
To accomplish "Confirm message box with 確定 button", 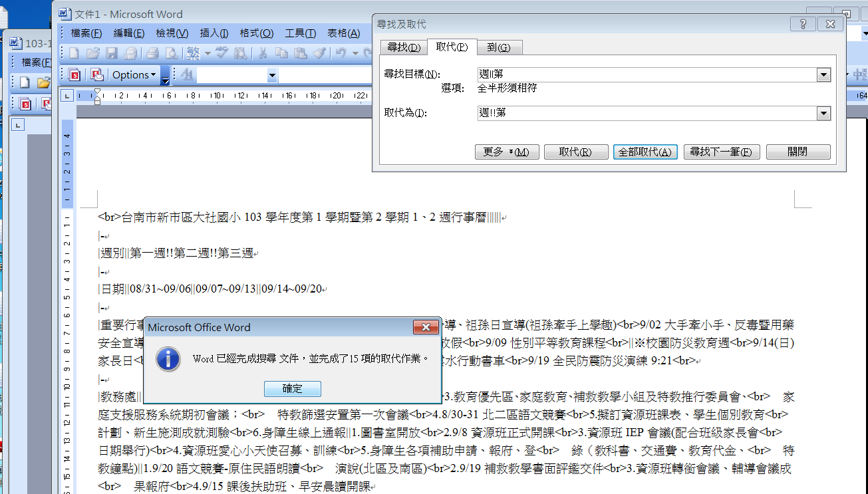I will point(293,388).
